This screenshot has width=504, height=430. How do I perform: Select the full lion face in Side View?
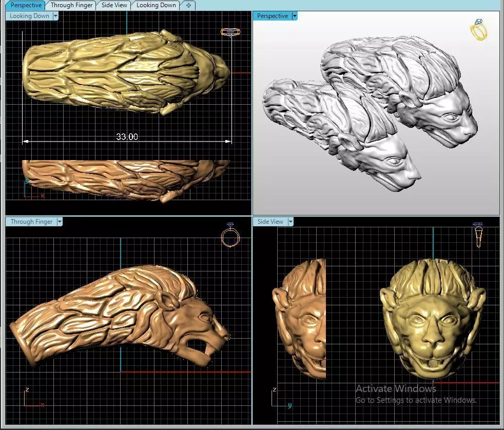point(433,318)
